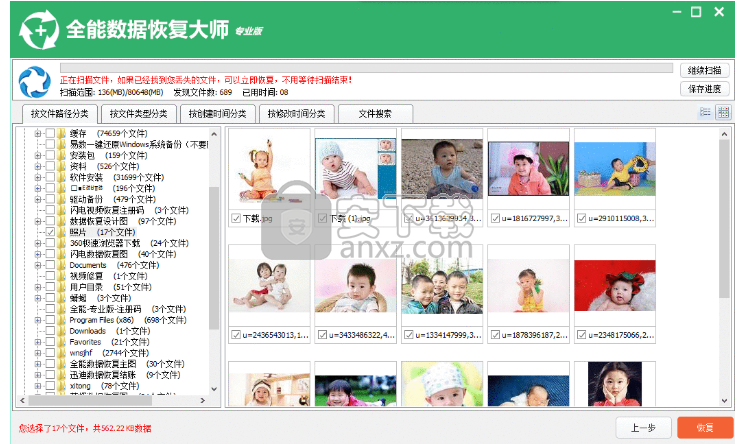Expand the 数据恢复设计图 tree node

click(38, 221)
